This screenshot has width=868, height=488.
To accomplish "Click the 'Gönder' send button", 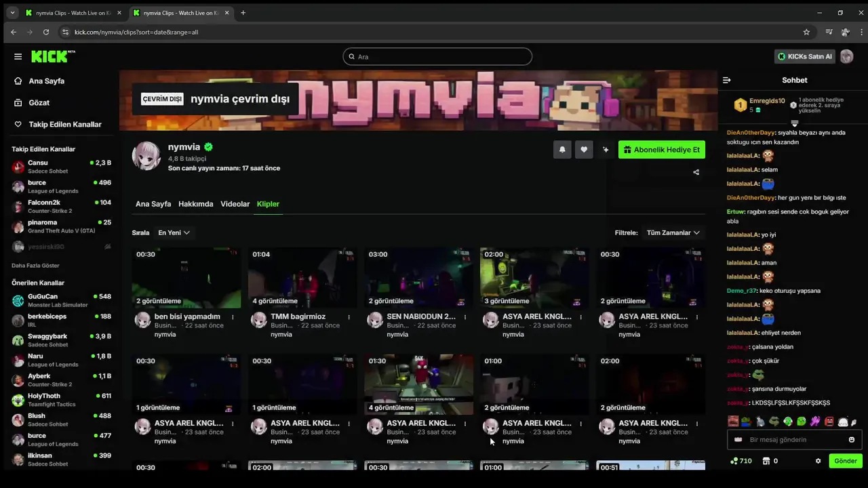I will (846, 461).
